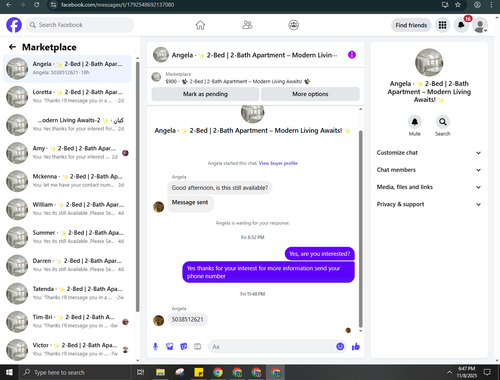
Task: Open conversation info purple icon
Action: (352, 55)
